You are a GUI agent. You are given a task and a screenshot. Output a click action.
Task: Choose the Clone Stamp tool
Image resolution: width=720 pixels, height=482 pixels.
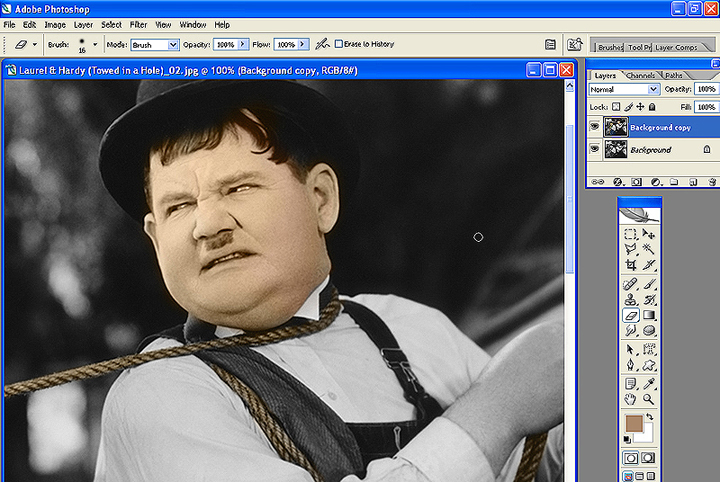pos(631,298)
